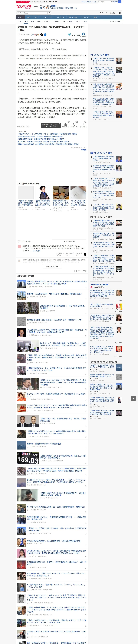Image resolution: width=138 pixels, height=644 pixels.
Task: Open the エキスパート navigation tab
Action: [x=48, y=17]
